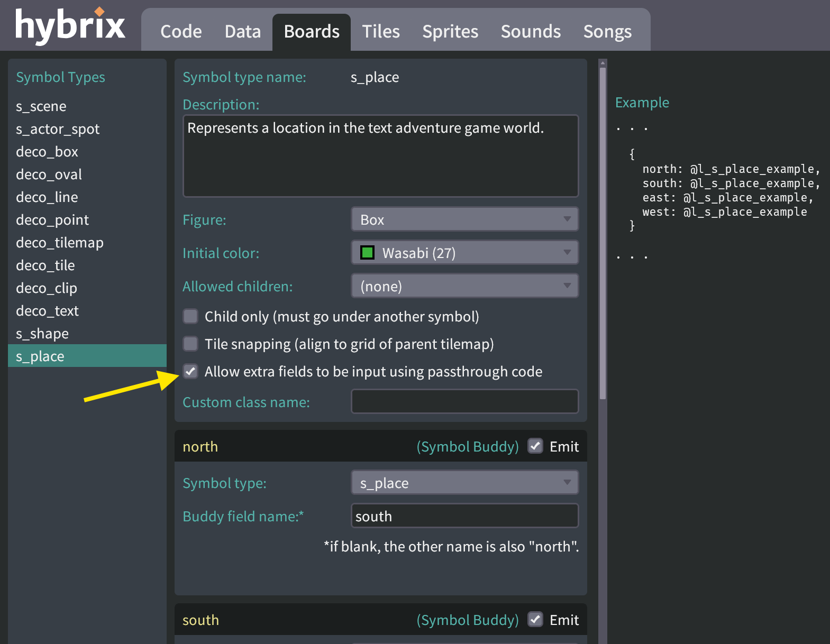Click the symbol type name s_place field
The height and width of the screenshot is (644, 830).
coord(375,77)
